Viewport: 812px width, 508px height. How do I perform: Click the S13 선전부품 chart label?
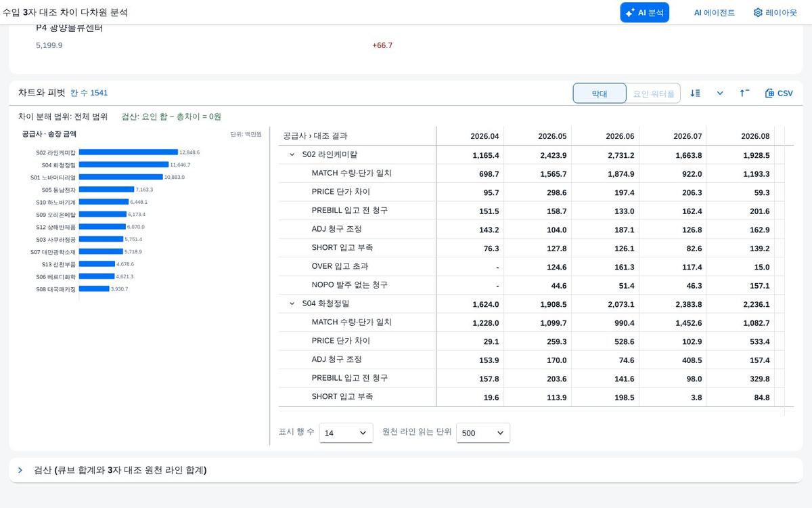(x=59, y=264)
